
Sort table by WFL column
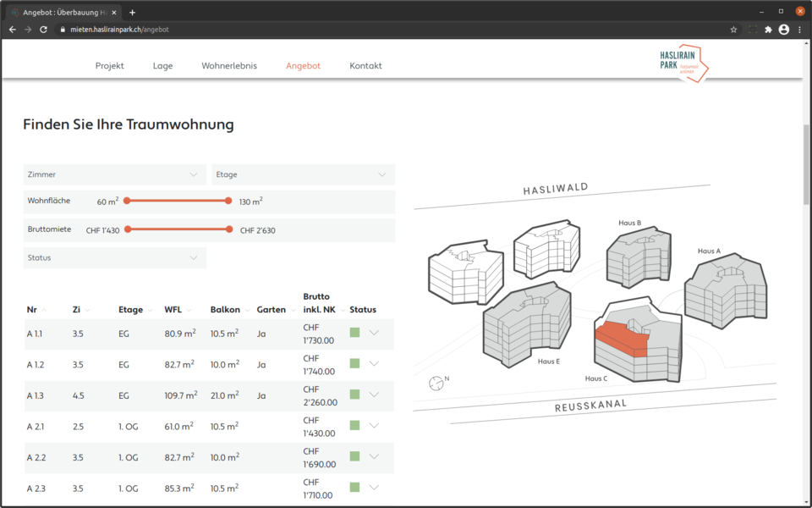click(x=178, y=310)
